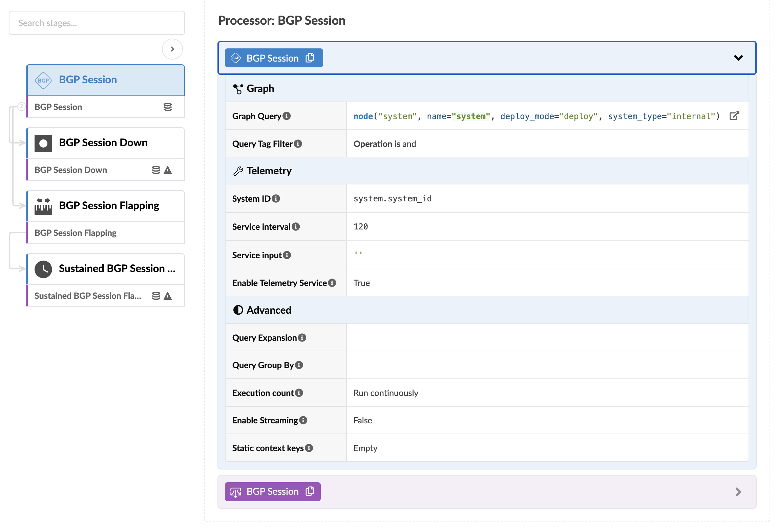Viewport: 777px width, 532px height.
Task: Click database icon on BGP Session stage
Action: (x=168, y=107)
